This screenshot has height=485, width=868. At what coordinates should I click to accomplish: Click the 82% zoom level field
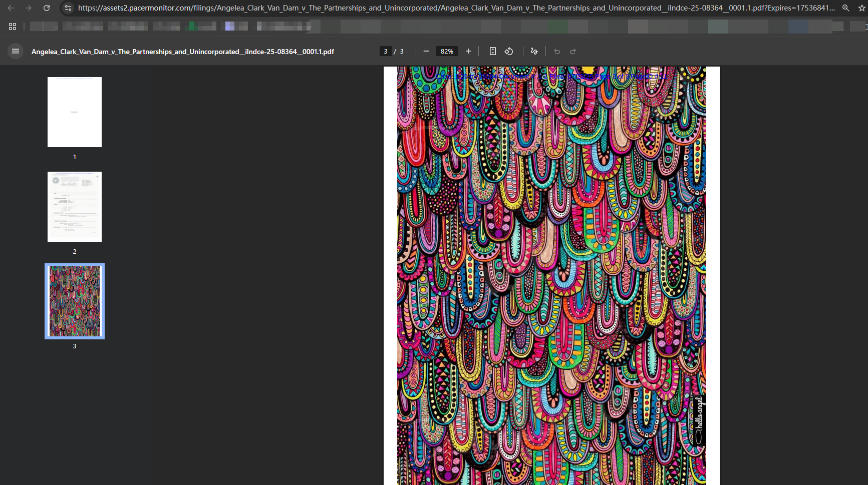[x=447, y=51]
